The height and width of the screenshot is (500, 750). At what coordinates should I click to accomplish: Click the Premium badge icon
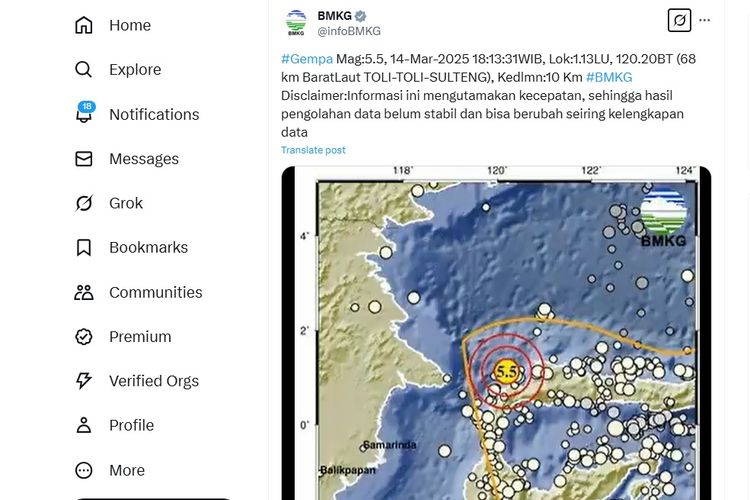[84, 336]
